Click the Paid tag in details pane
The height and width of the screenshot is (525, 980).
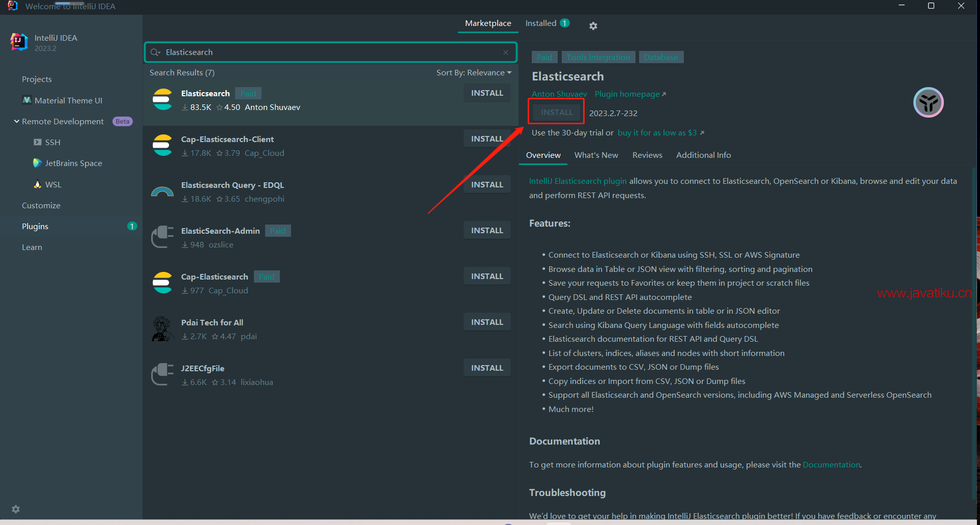544,57
